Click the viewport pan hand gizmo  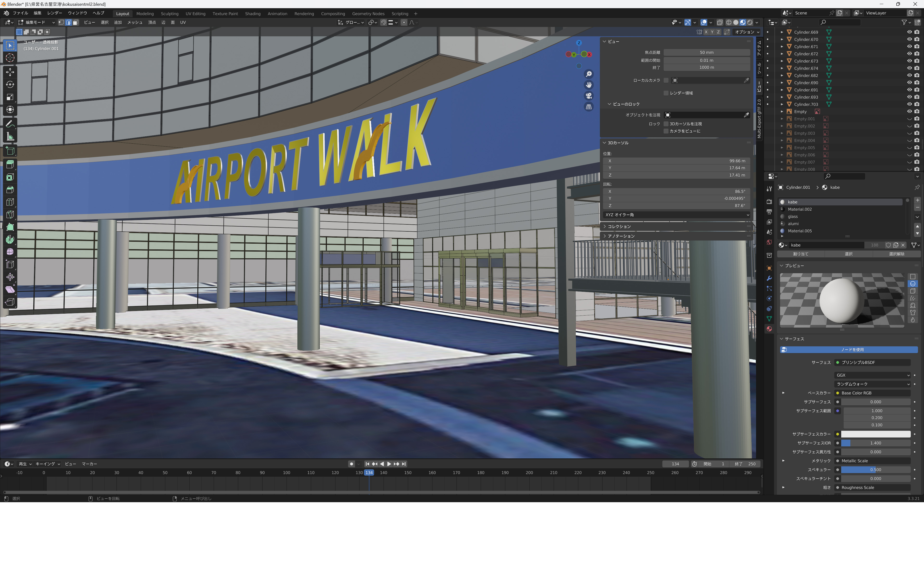[589, 85]
